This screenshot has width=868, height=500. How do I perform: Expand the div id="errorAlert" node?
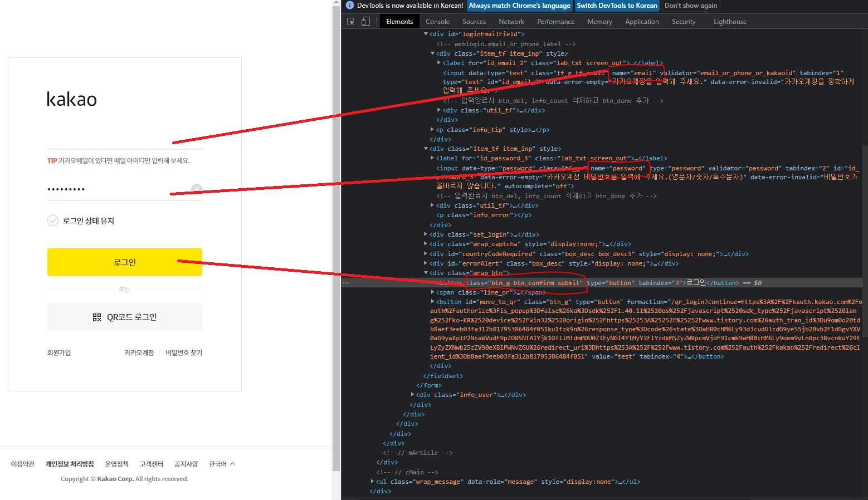coord(426,263)
